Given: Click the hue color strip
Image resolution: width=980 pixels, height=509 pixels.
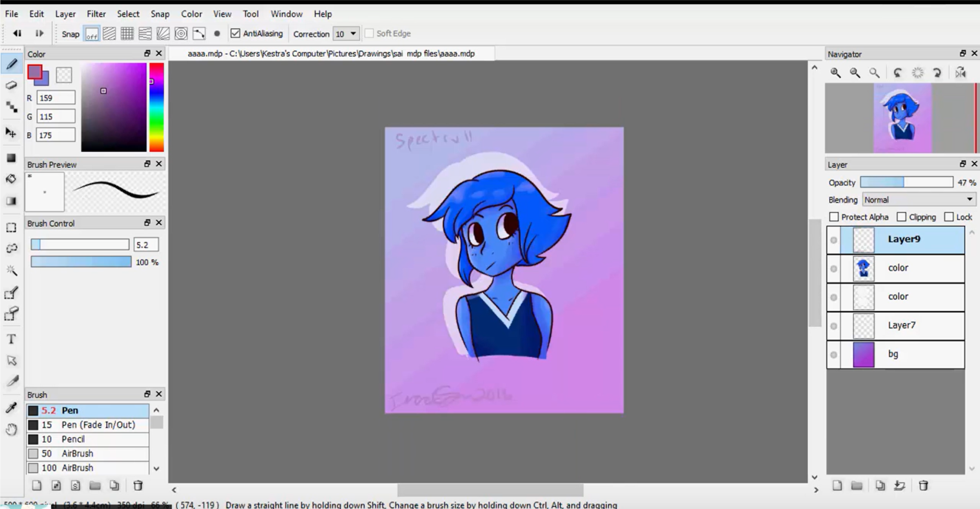Looking at the screenshot, I should (156, 107).
